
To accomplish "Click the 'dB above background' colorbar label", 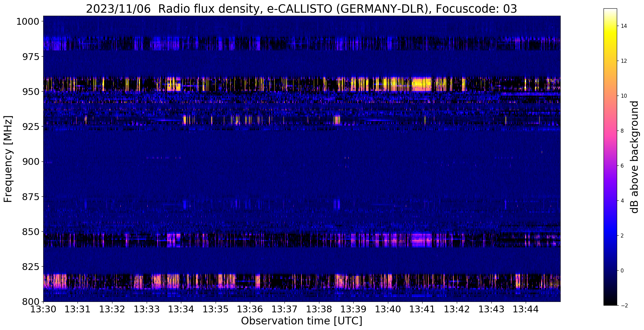I will point(635,157).
